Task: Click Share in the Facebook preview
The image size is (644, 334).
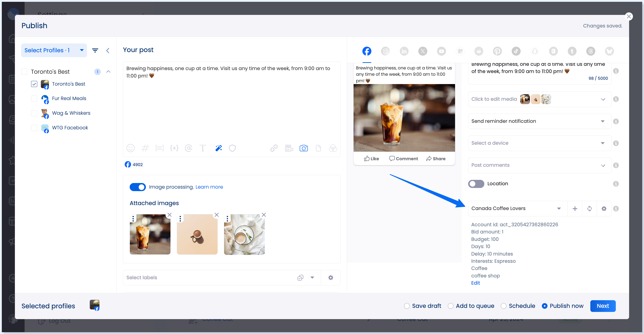Action: (436, 159)
